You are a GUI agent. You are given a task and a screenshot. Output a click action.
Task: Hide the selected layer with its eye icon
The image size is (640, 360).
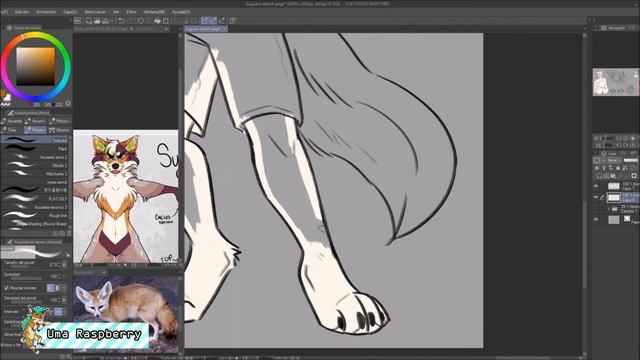596,198
